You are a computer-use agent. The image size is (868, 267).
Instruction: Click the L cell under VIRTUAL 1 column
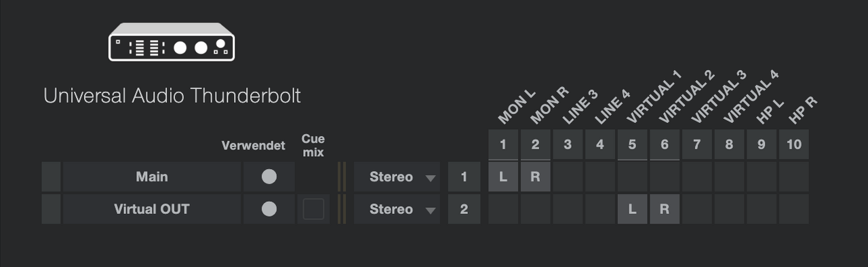[x=632, y=209]
